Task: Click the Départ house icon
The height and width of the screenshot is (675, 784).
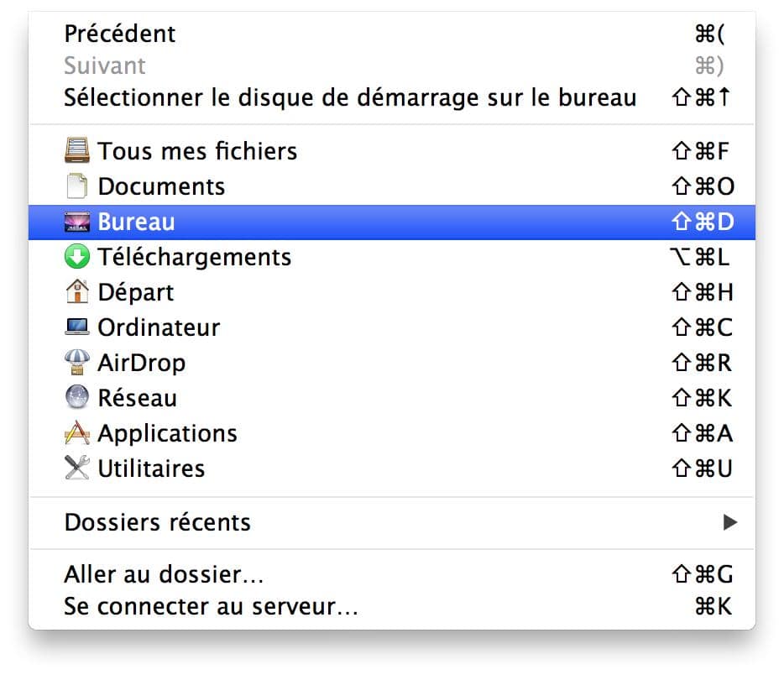Action: 77,291
